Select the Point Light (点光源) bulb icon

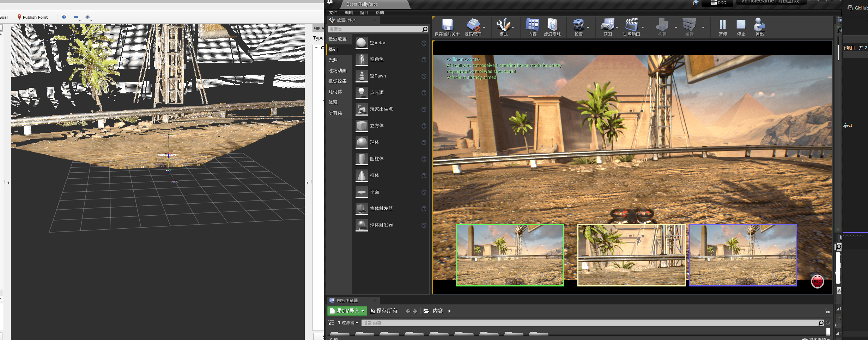362,93
